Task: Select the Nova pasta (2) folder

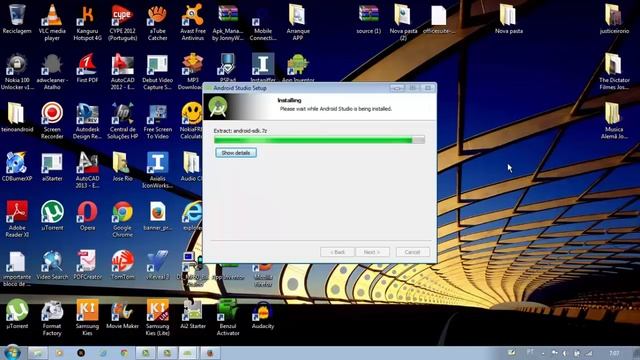Action: click(403, 22)
